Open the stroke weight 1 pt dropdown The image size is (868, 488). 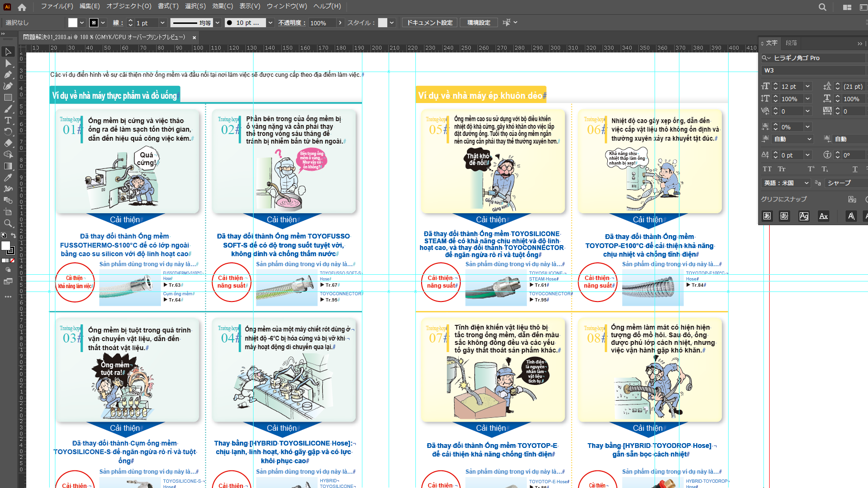pyautogui.click(x=162, y=22)
